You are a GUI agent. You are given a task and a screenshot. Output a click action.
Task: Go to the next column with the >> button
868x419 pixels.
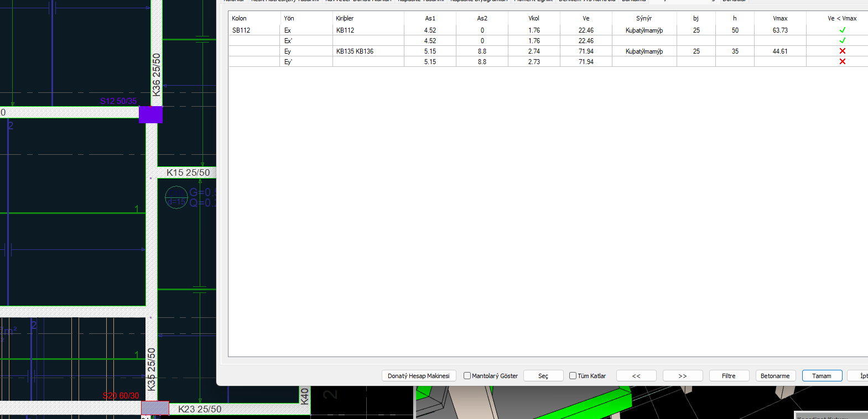click(x=683, y=376)
